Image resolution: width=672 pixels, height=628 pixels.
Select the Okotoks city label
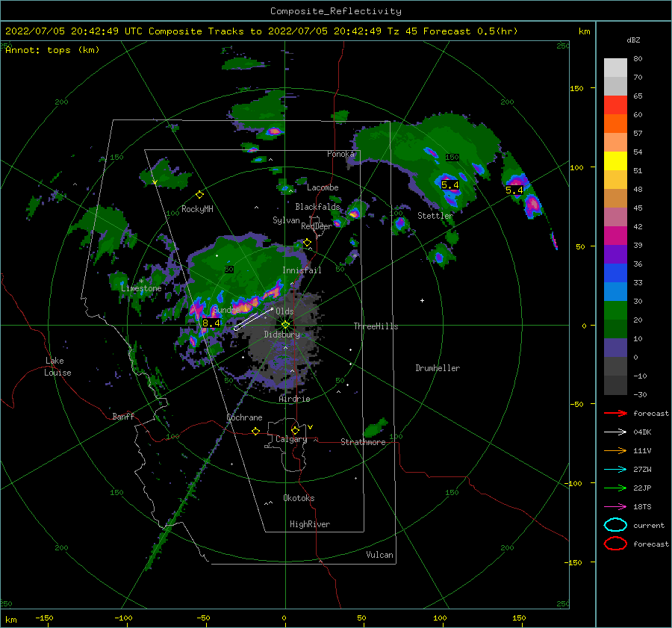(x=299, y=498)
